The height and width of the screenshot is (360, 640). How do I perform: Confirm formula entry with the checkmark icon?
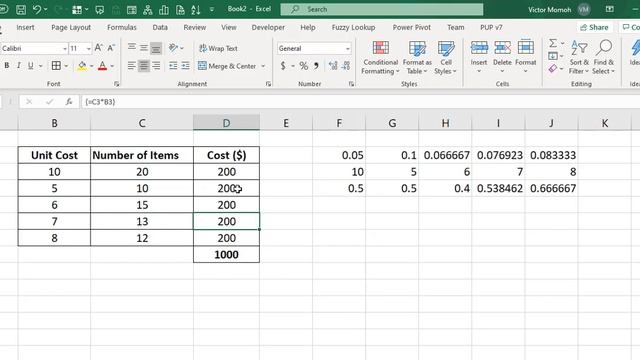pyautogui.click(x=49, y=102)
